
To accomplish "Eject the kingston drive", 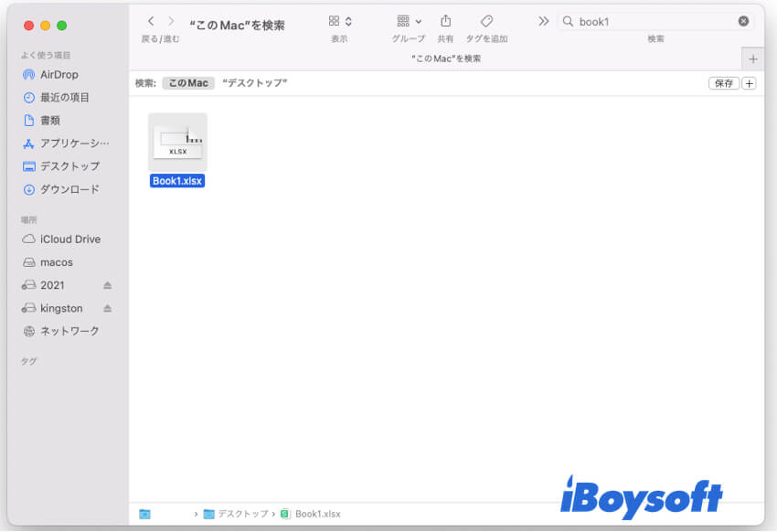I will 107,308.
